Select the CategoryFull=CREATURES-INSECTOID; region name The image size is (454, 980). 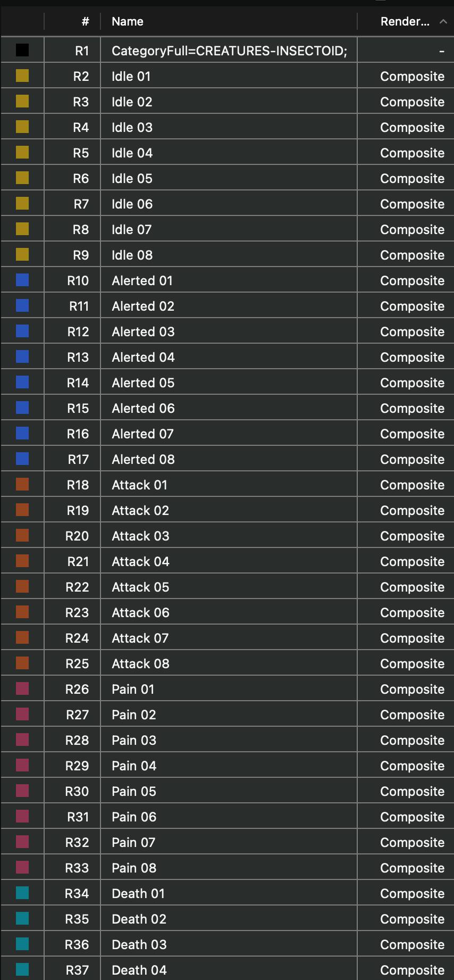229,51
